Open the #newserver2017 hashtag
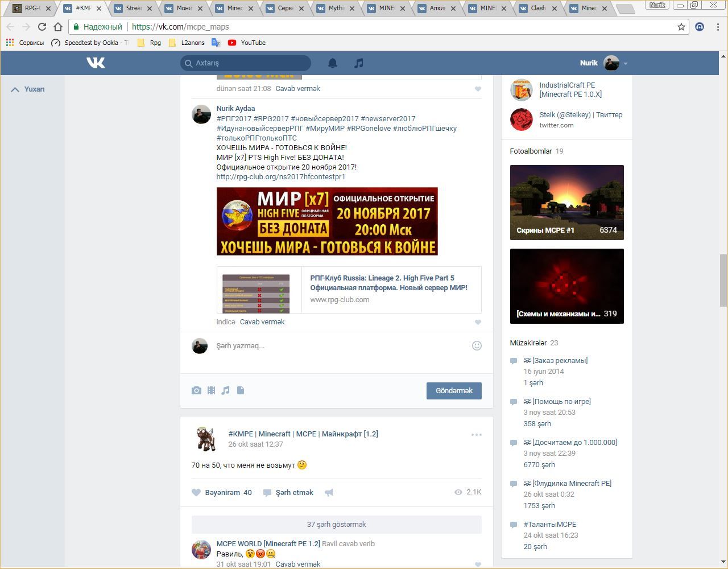The height and width of the screenshot is (569, 728). tap(388, 119)
